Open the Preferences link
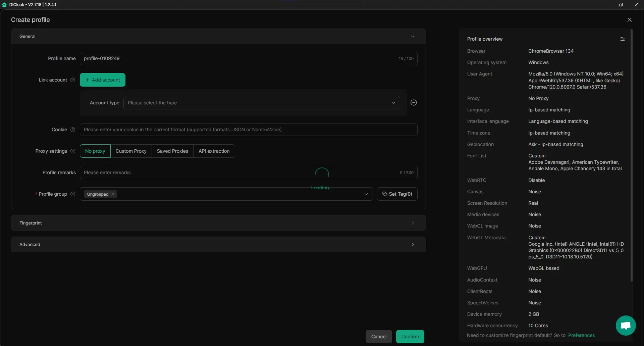The width and height of the screenshot is (644, 346). coord(581,335)
